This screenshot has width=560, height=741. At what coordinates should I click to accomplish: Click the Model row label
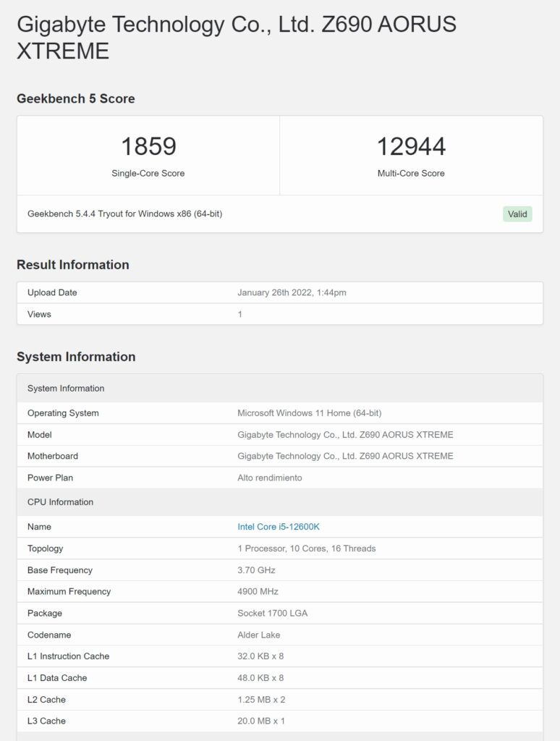click(39, 435)
